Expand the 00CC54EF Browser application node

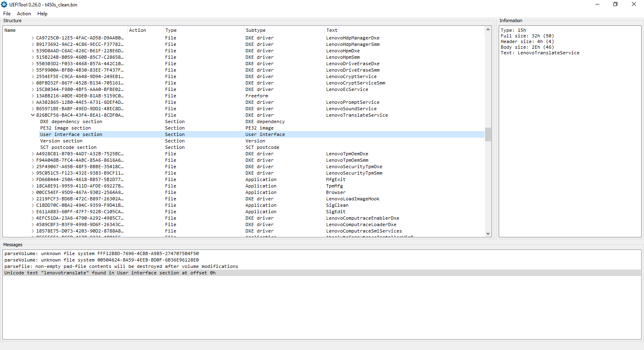[33, 192]
